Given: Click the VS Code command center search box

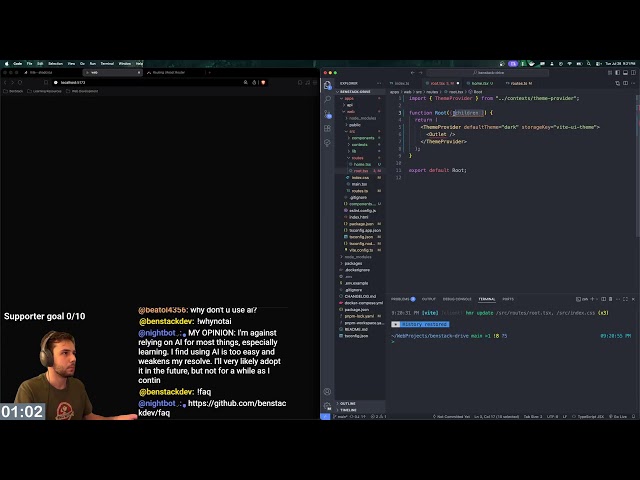Looking at the screenshot, I should 488,73.
